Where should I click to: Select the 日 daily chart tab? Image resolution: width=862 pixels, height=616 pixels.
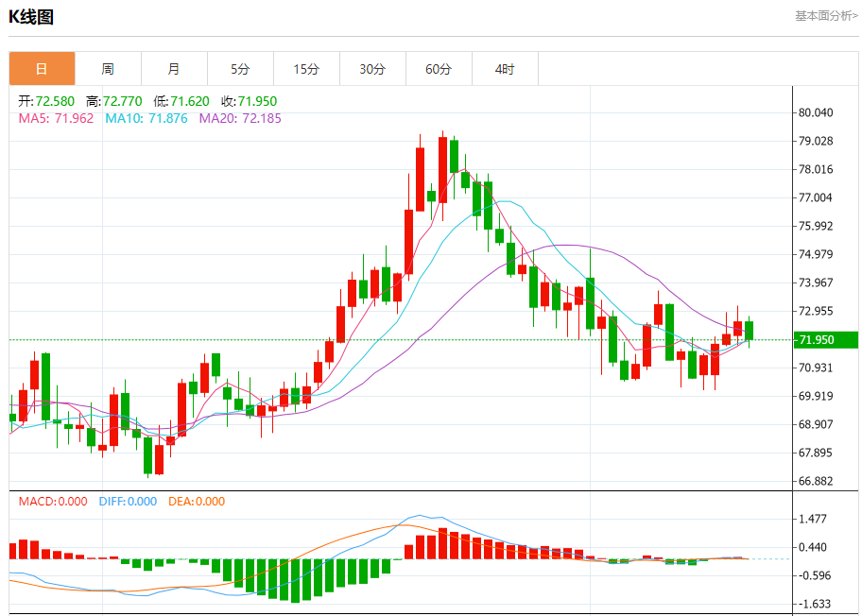[x=42, y=69]
